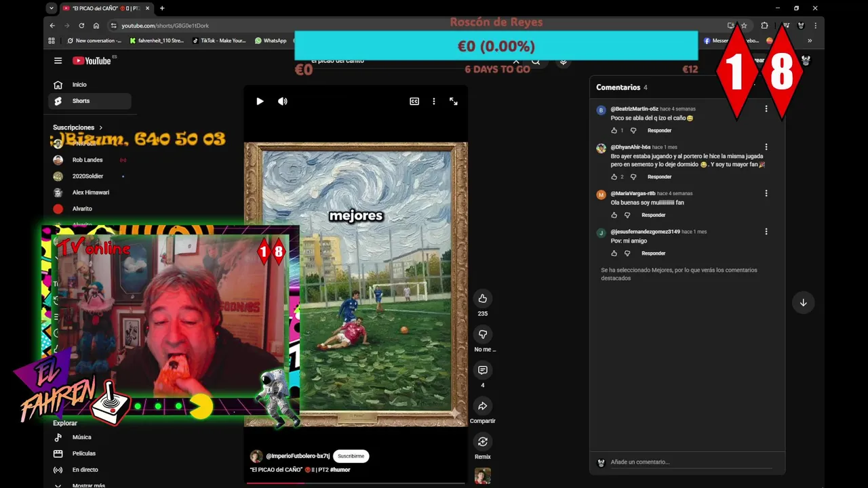Bookmark this page with the star icon

click(x=744, y=26)
